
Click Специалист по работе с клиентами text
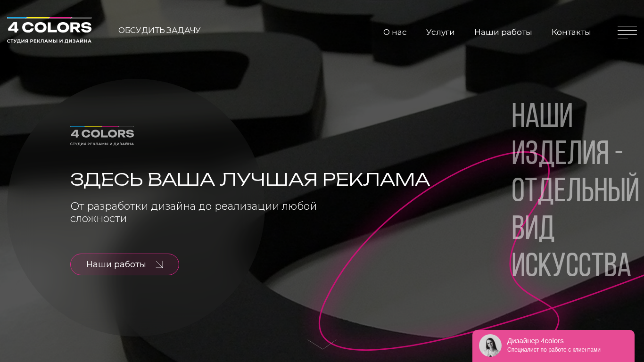[554, 350]
